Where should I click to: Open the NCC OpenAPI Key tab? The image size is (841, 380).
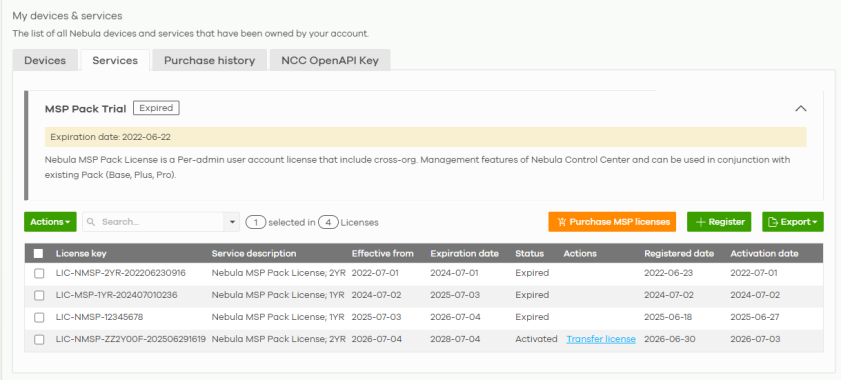point(330,60)
